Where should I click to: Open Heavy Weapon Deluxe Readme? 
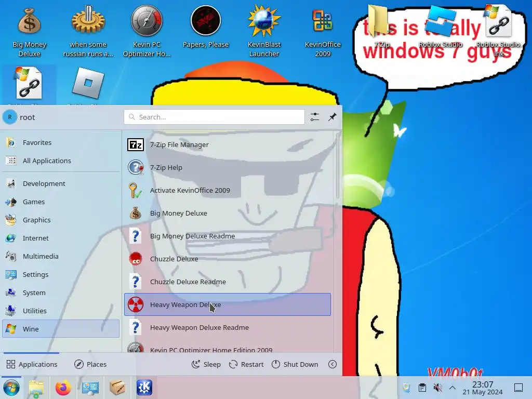click(x=228, y=327)
